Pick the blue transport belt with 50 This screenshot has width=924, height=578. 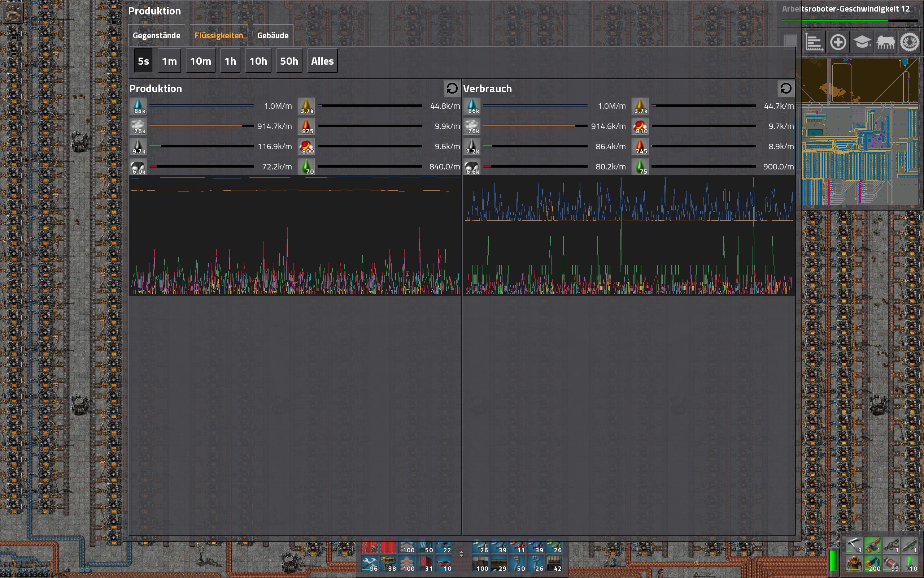[425, 547]
